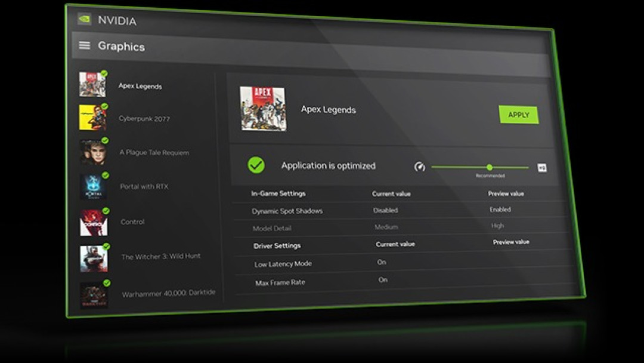Select Cyberpunk 2077 game cover icon
This screenshot has width=644, height=363.
[x=93, y=118]
